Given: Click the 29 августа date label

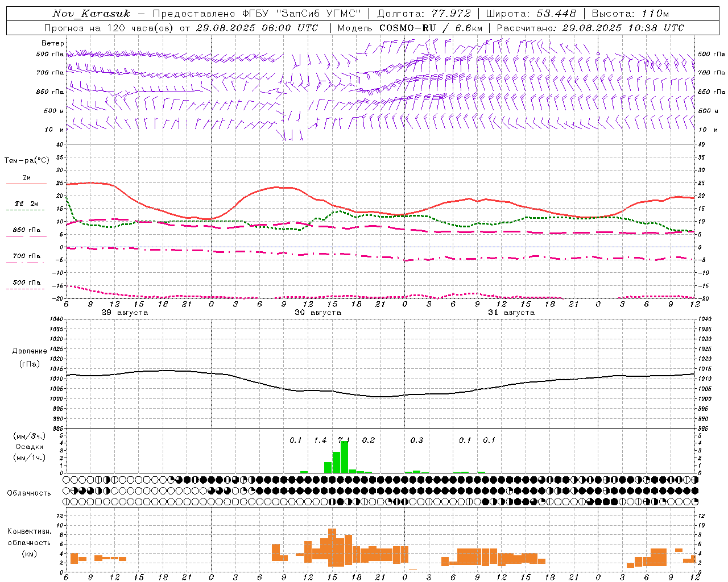Looking at the screenshot, I should pyautogui.click(x=125, y=313).
